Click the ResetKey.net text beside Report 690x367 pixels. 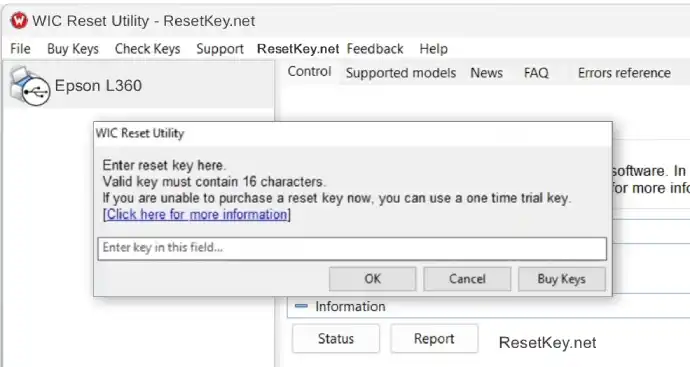pyautogui.click(x=547, y=343)
